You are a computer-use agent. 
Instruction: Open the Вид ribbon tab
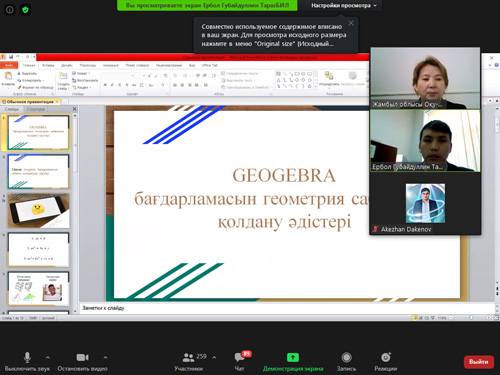tap(192, 65)
